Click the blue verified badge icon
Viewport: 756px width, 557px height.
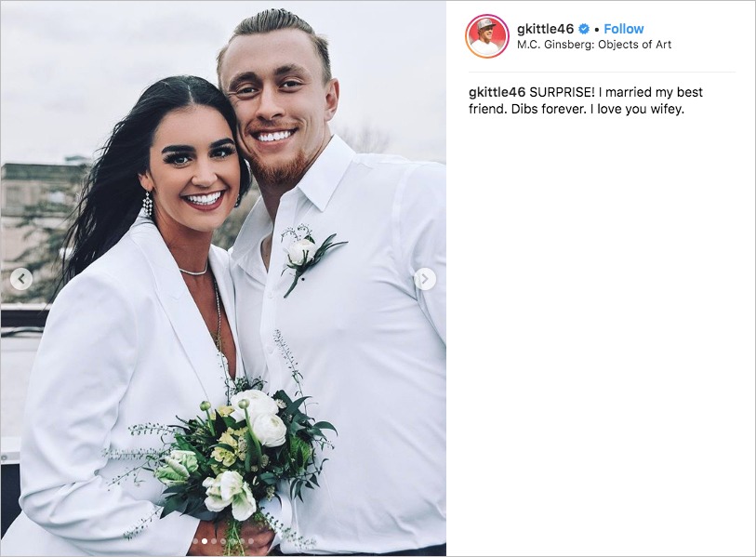[584, 30]
